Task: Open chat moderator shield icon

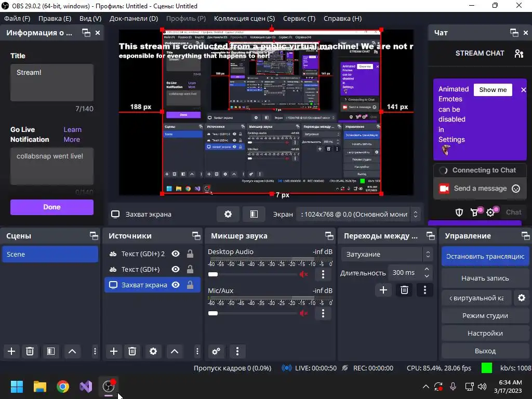Action: click(x=459, y=212)
